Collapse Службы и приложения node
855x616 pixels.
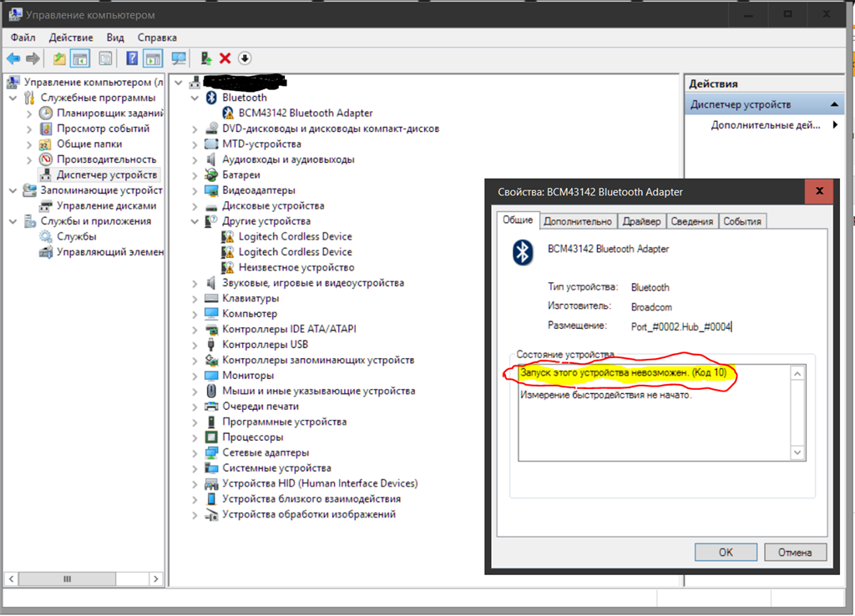tap(13, 221)
